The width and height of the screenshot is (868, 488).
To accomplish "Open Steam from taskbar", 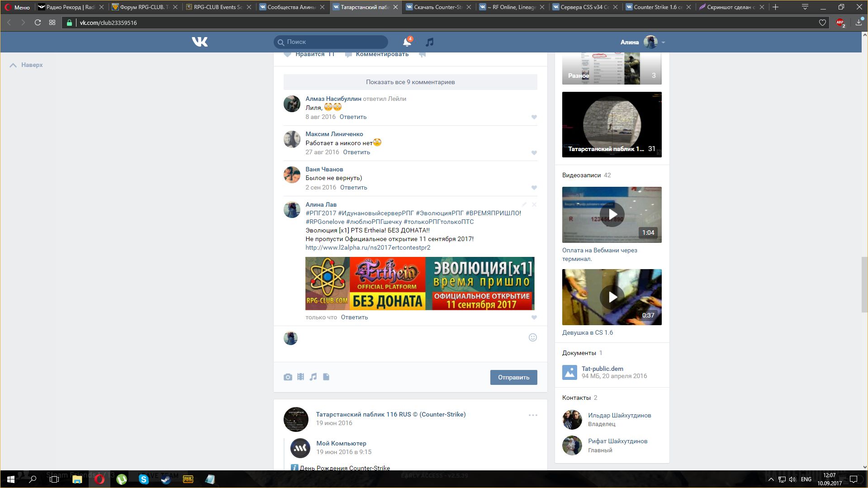I will pos(166,479).
